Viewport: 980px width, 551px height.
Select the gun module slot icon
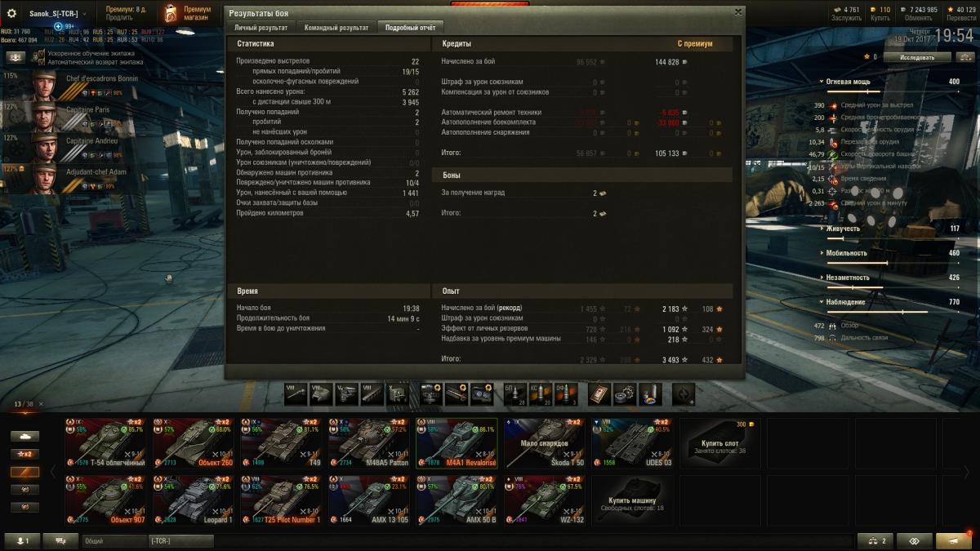296,393
